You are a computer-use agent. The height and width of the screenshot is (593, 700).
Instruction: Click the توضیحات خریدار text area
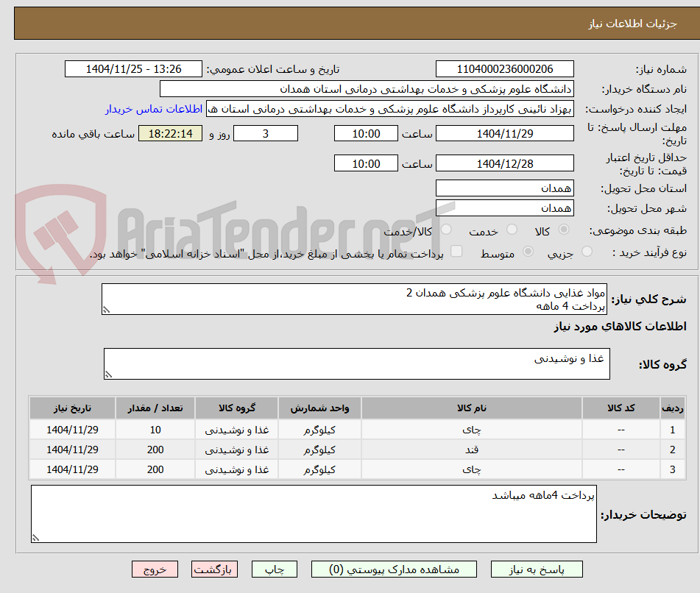314,514
